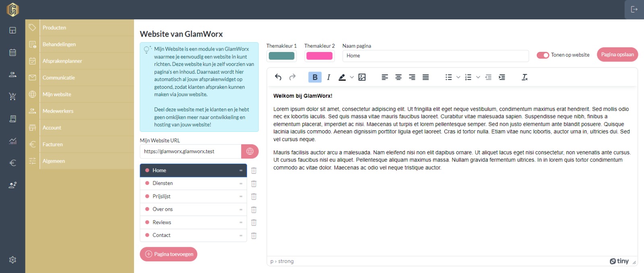Open the pink Themakleur 2 swatch

(319, 56)
